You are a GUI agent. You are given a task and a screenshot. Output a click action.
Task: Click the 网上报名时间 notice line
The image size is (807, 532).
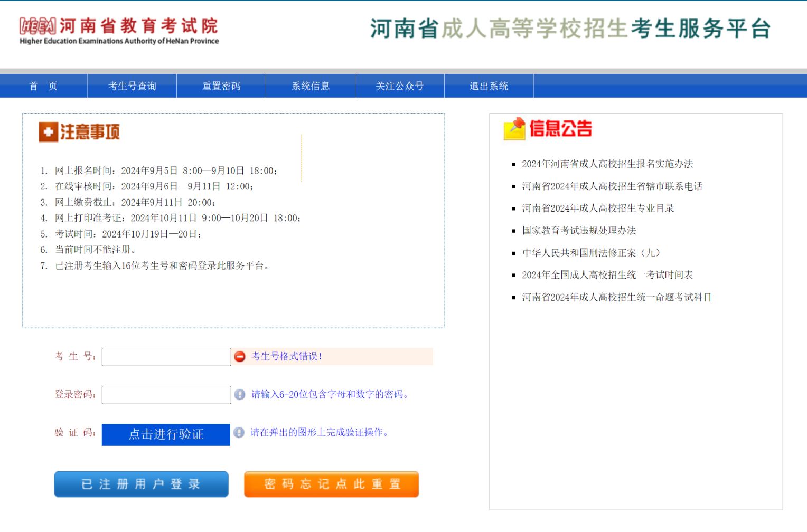(x=166, y=170)
